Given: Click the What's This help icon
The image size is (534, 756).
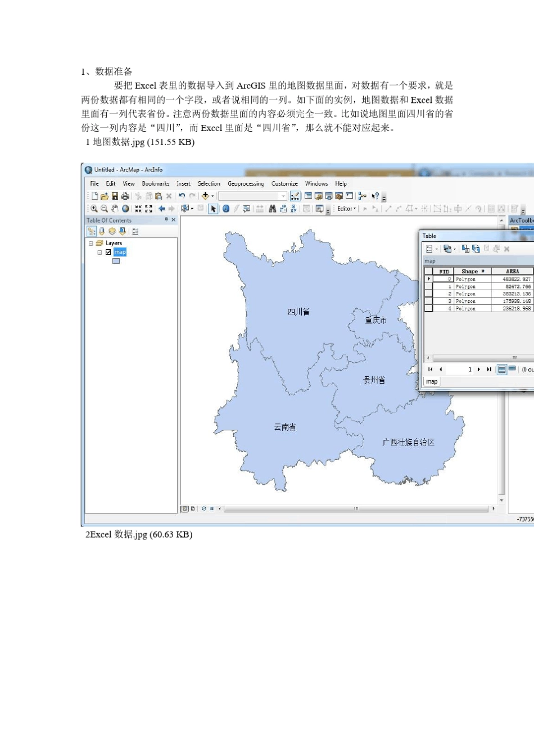Looking at the screenshot, I should (x=375, y=196).
